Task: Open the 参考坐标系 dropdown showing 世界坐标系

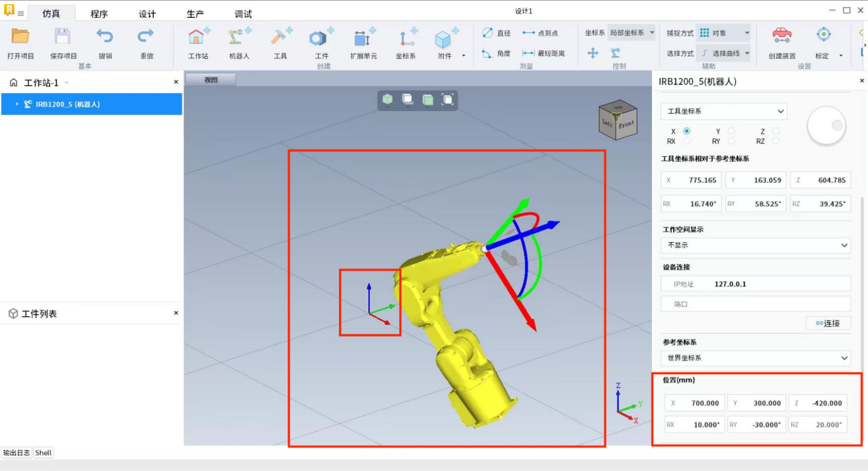Action: pos(755,358)
